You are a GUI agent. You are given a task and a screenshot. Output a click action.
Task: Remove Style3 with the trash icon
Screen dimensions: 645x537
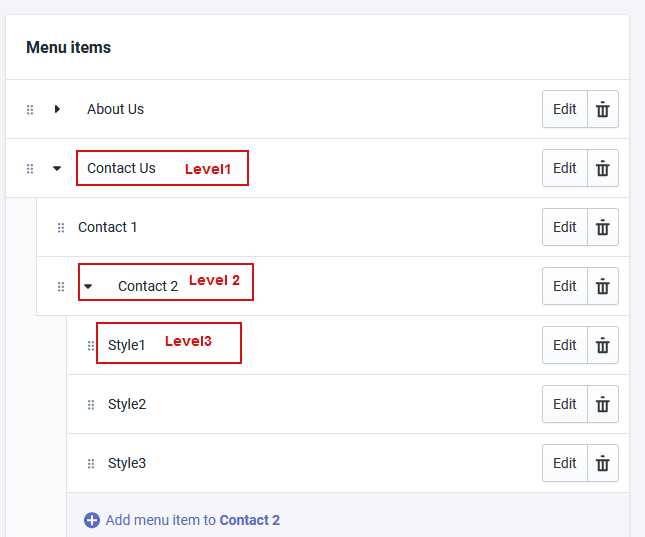coord(602,463)
